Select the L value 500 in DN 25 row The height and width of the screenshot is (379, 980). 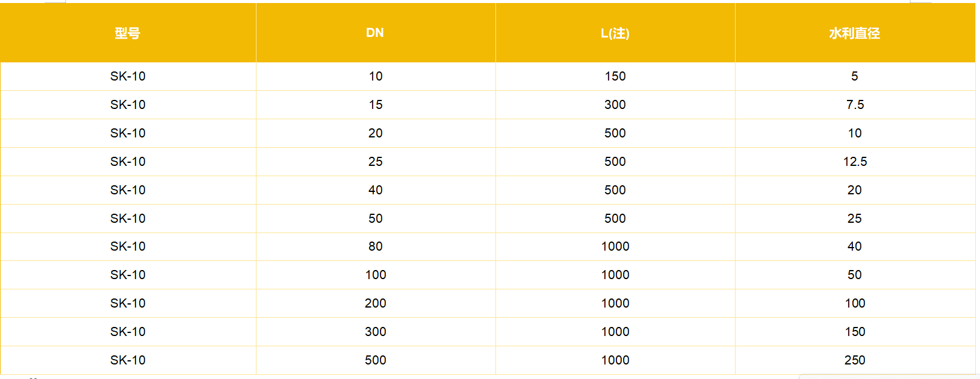(615, 162)
